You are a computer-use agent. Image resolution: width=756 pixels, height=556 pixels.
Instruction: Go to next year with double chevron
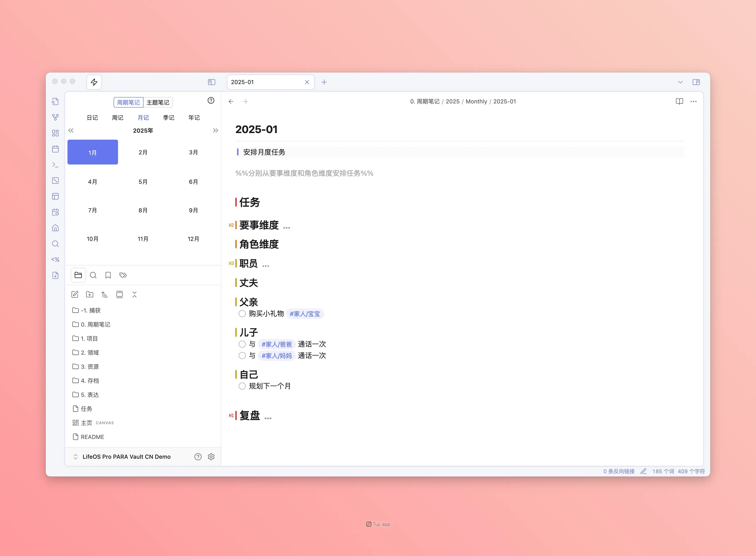pos(216,131)
